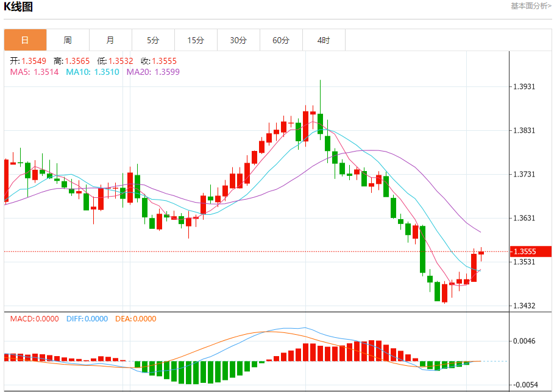Click the MA20: 1.3599 indicator label

point(153,72)
